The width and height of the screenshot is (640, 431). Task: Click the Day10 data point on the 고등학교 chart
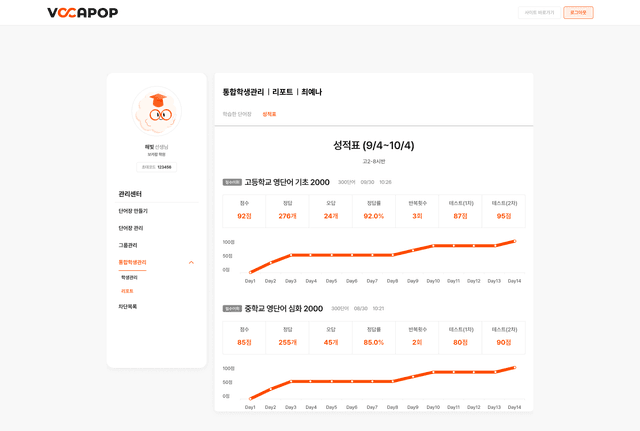click(x=433, y=246)
